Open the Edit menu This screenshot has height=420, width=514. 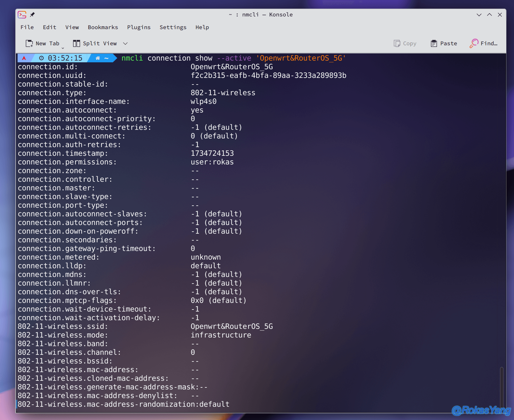pos(50,27)
